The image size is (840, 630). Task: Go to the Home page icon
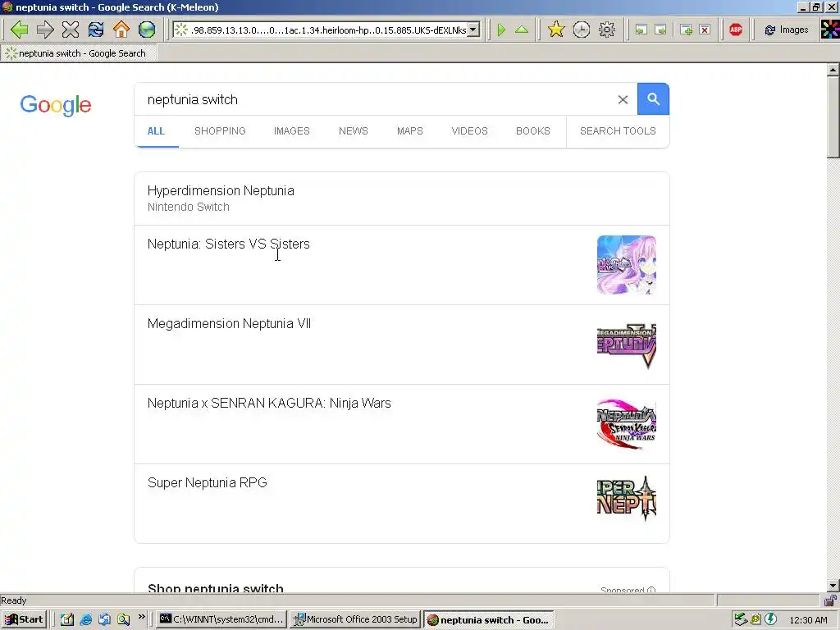[121, 30]
